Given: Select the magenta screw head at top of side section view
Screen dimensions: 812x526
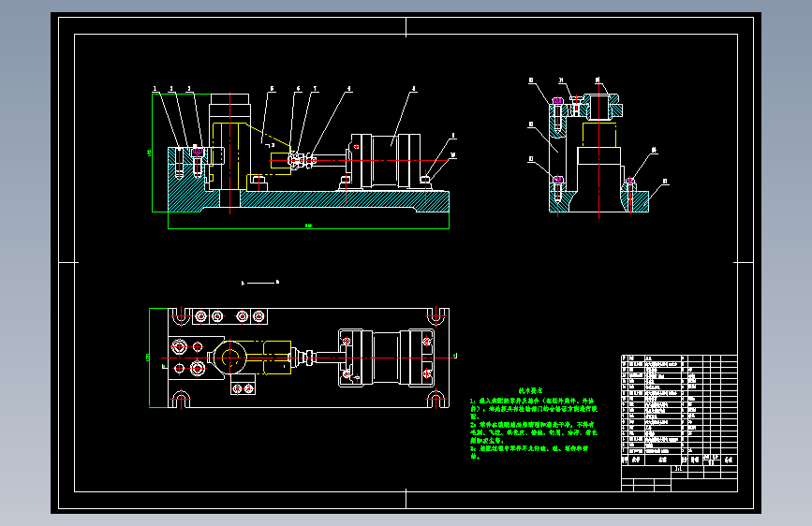Looking at the screenshot, I should coord(558,100).
